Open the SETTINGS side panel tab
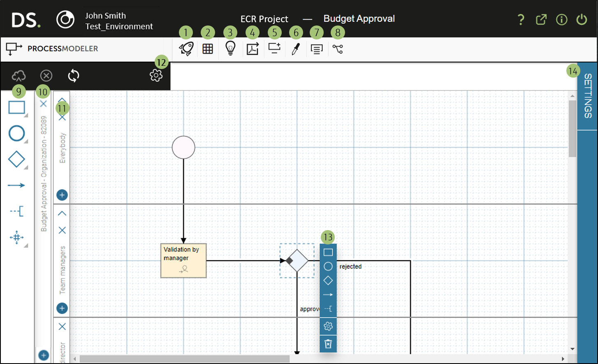This screenshot has width=598, height=364. pos(588,96)
